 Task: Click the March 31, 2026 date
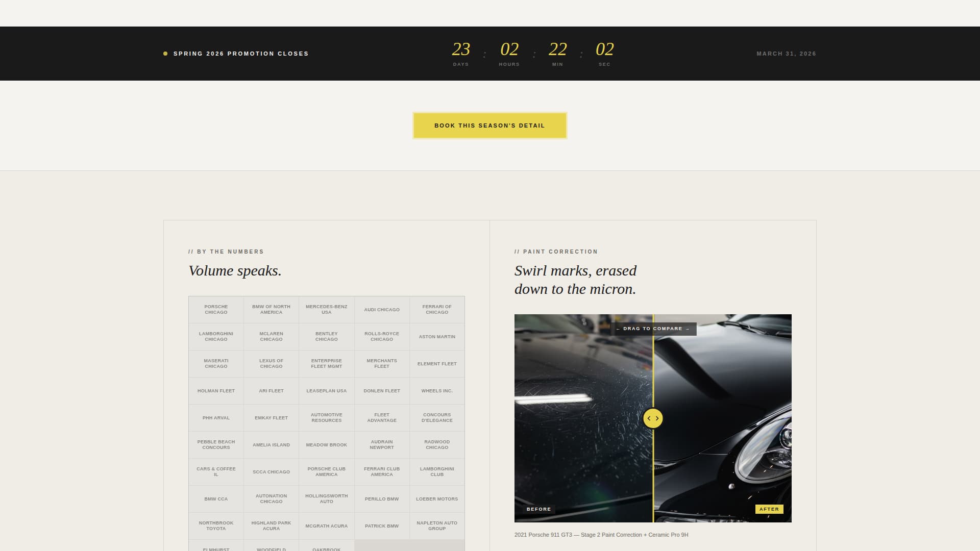click(786, 54)
